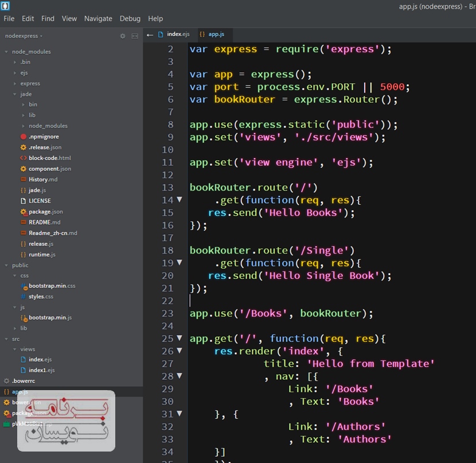Open the Edit menu
Image resolution: width=476 pixels, height=463 pixels.
pos(28,18)
